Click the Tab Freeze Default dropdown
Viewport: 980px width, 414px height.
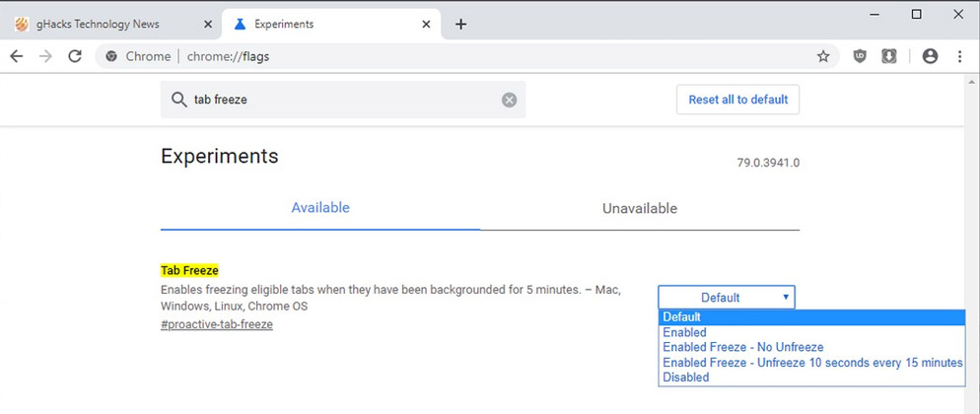coord(726,297)
